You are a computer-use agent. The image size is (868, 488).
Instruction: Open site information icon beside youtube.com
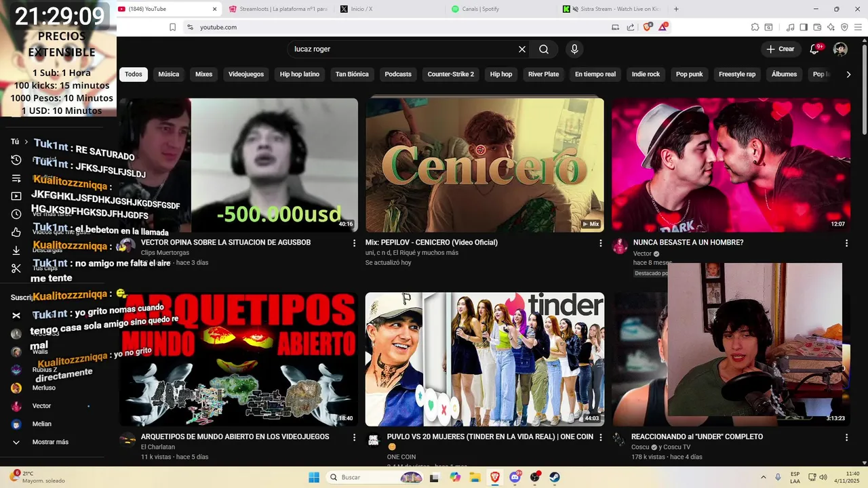190,27
